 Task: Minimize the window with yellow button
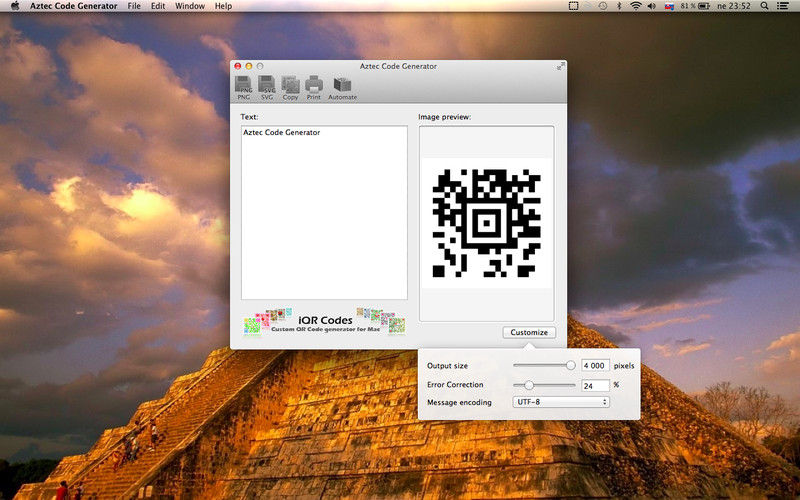pos(249,66)
